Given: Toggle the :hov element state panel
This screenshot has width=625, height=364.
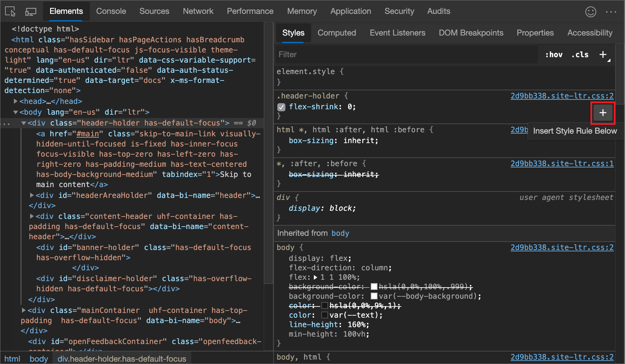Looking at the screenshot, I should [554, 54].
